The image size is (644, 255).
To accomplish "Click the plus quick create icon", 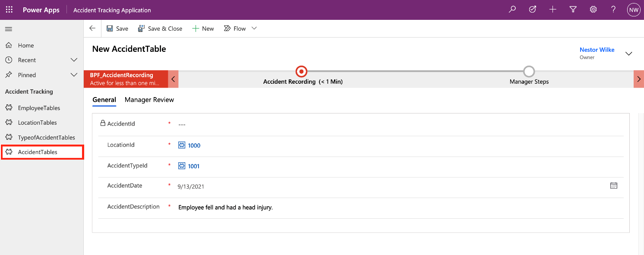I will 552,9.
